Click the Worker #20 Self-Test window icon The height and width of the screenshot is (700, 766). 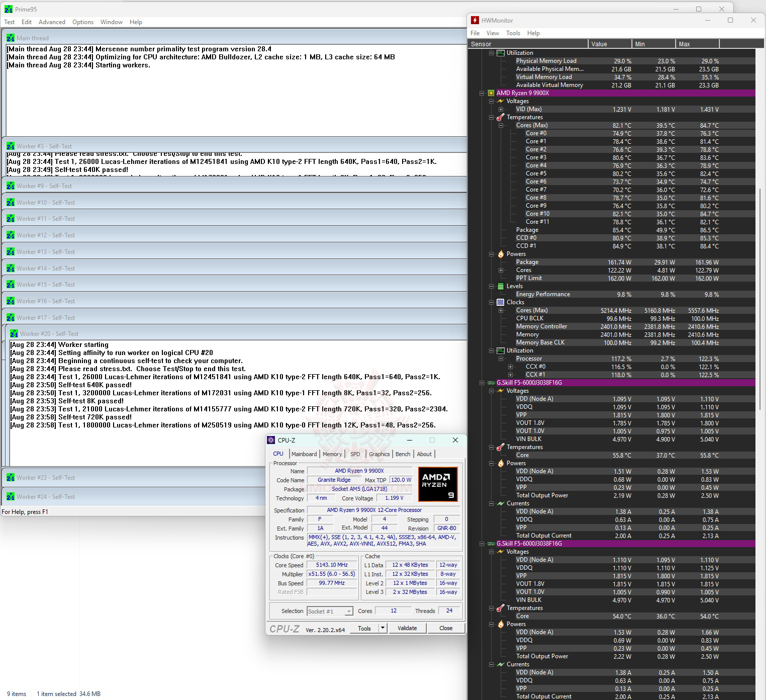14,333
